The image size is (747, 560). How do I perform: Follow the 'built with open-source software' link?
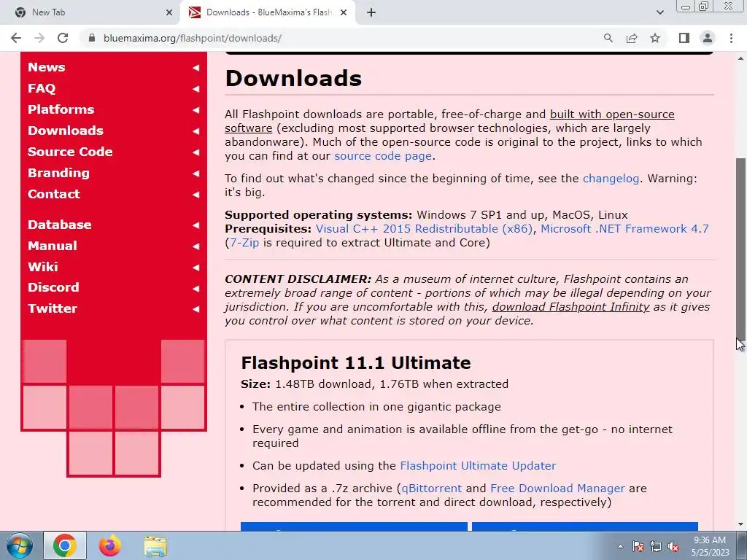(612, 114)
